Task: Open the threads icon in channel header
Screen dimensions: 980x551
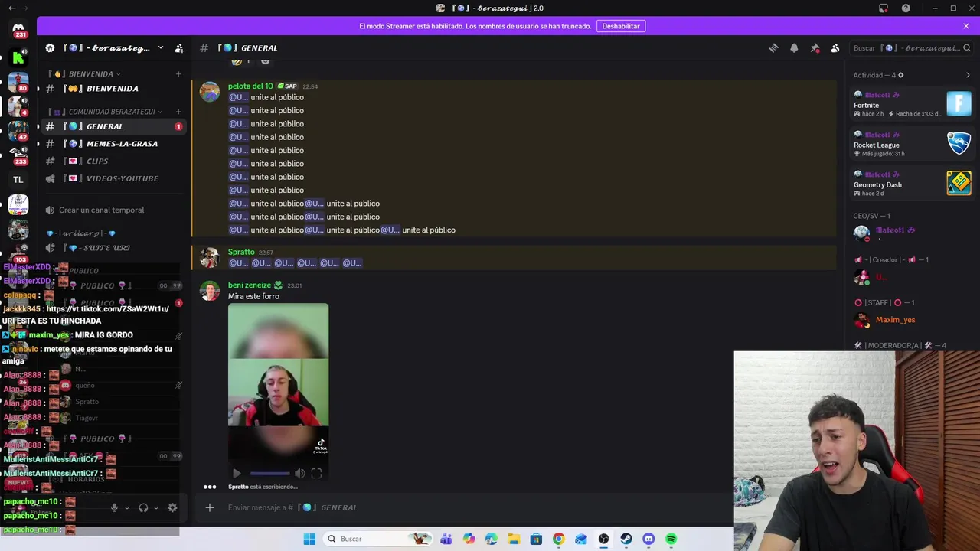Action: point(773,47)
